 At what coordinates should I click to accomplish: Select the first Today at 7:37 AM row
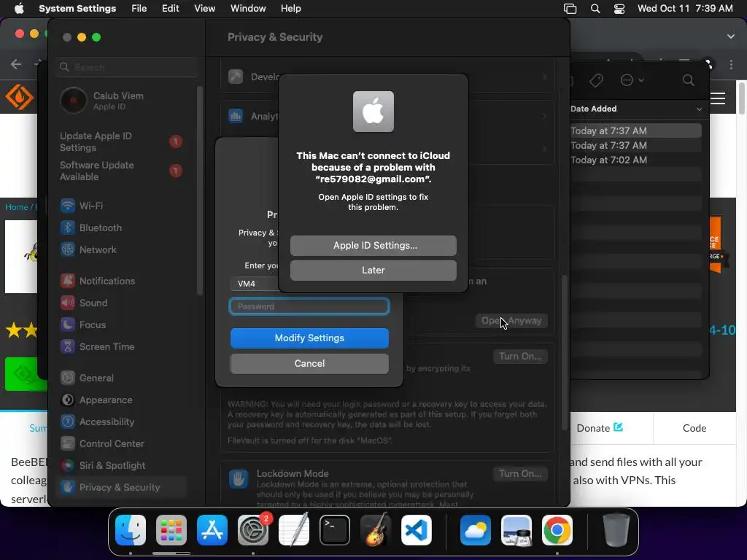[636, 131]
